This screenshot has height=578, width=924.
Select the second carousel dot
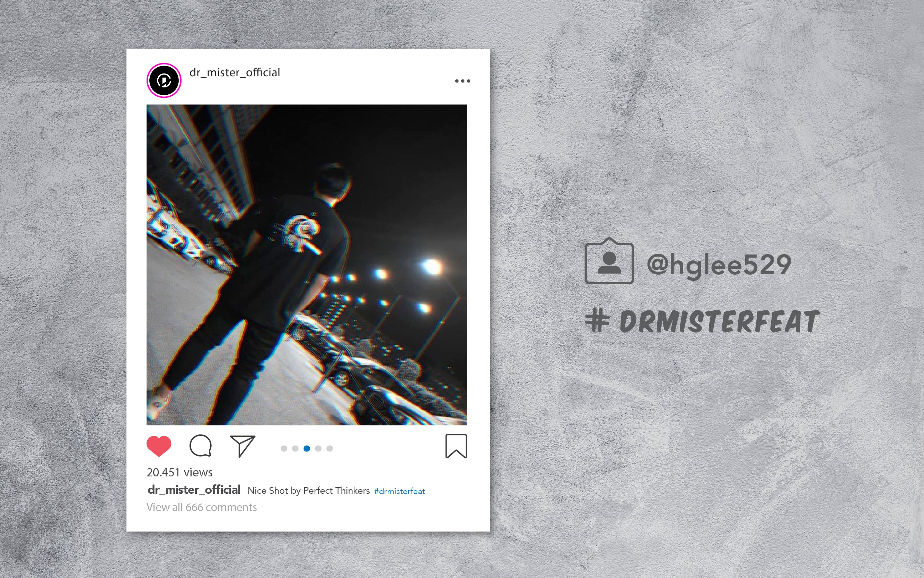[295, 448]
